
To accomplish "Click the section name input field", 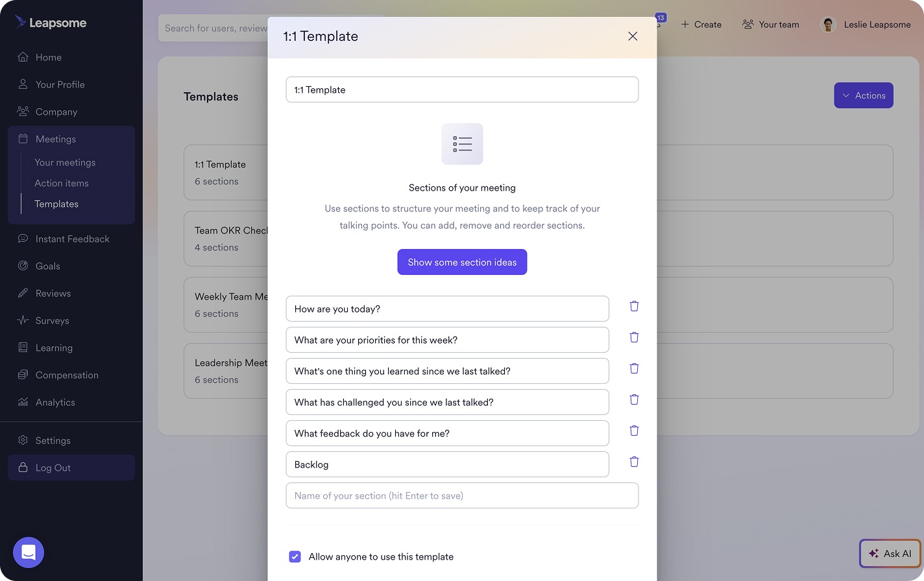I will click(x=462, y=495).
